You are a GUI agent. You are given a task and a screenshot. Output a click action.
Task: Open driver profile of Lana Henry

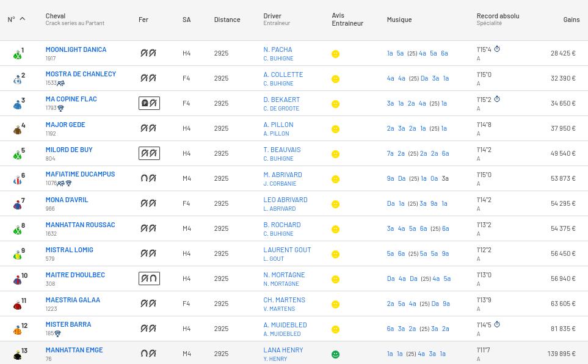pyautogui.click(x=283, y=350)
